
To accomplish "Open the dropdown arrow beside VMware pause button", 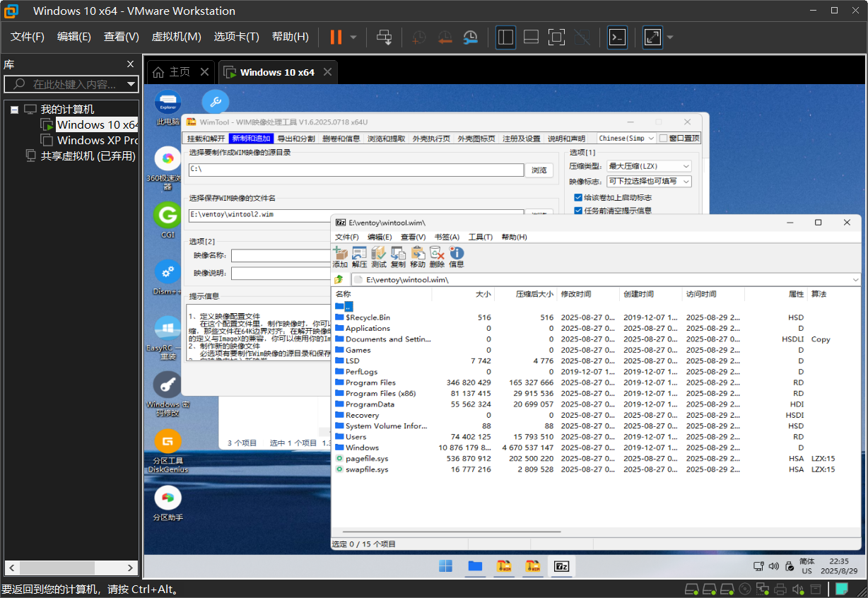I will 353,37.
